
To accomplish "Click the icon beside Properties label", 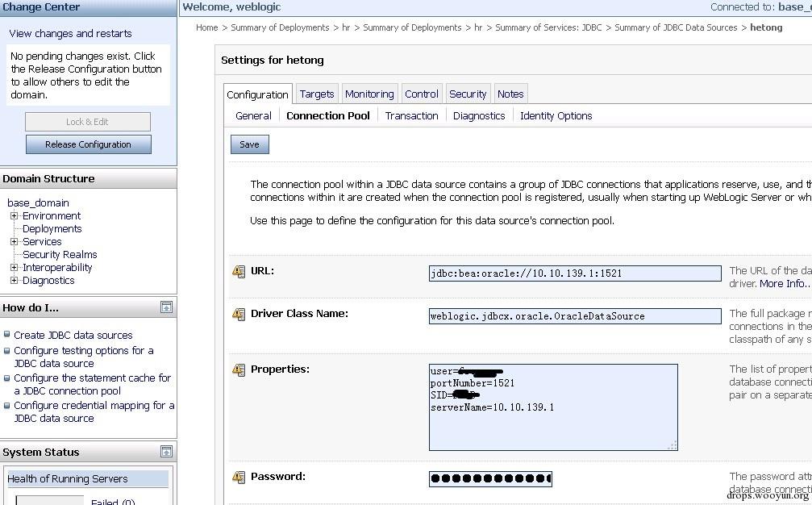I will [239, 370].
